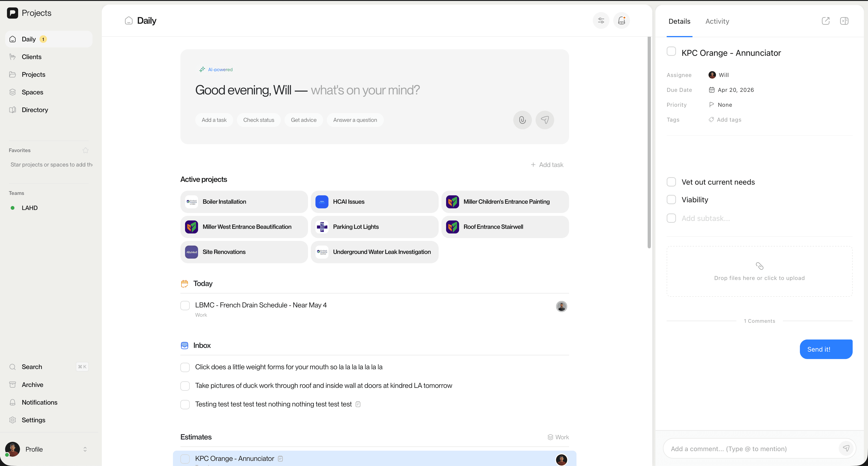Viewport: 868px width, 466px height.
Task: Select the Details tab
Action: (x=679, y=21)
